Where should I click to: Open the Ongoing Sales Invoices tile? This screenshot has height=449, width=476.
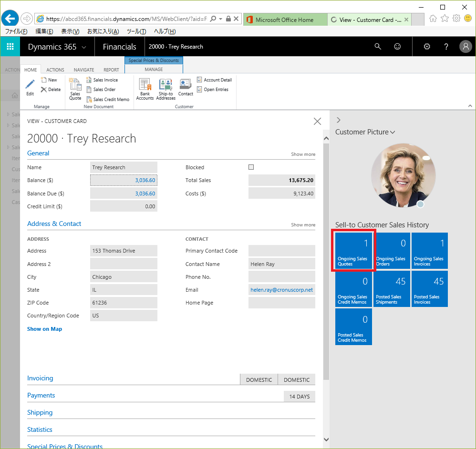click(x=430, y=251)
